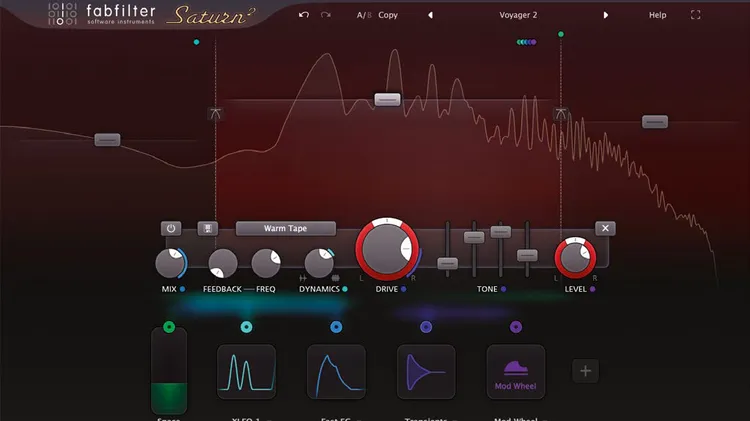The width and height of the screenshot is (750, 421).
Task: Toggle full screen mode icon
Action: point(695,15)
